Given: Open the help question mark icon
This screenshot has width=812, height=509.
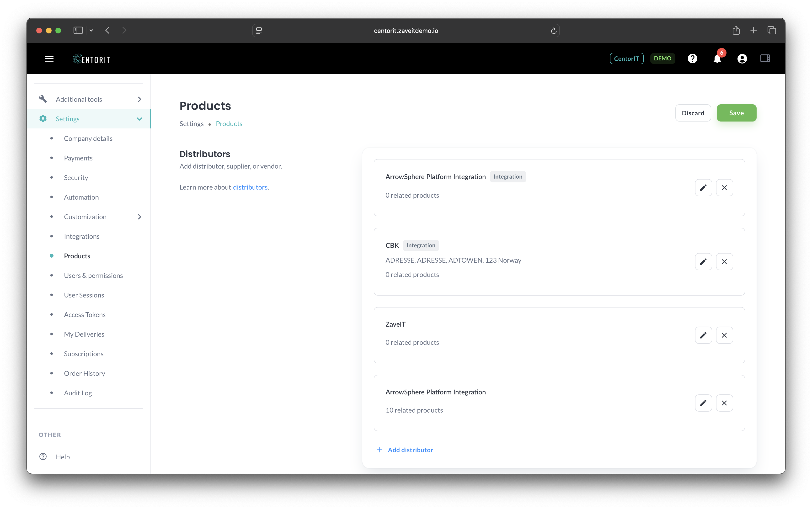Looking at the screenshot, I should pyautogui.click(x=692, y=58).
